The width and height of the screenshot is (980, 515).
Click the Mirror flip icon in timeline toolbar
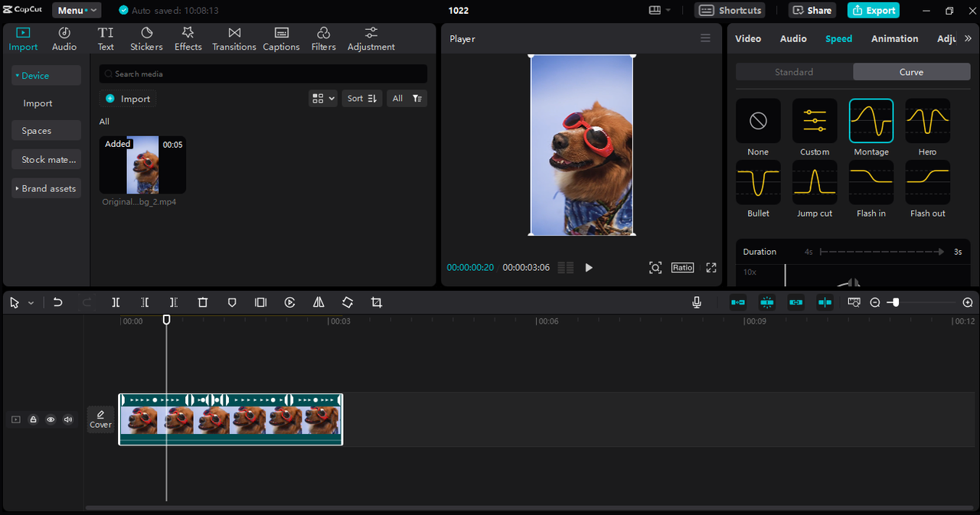[x=318, y=302]
